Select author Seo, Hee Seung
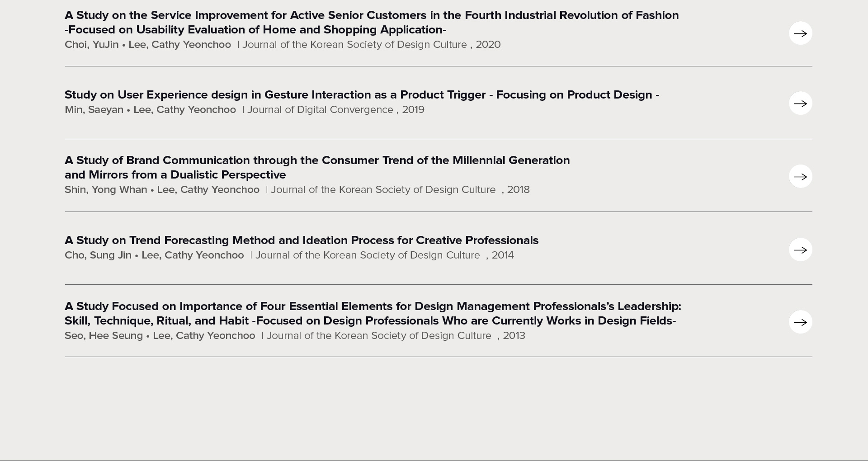868x461 pixels. point(104,336)
